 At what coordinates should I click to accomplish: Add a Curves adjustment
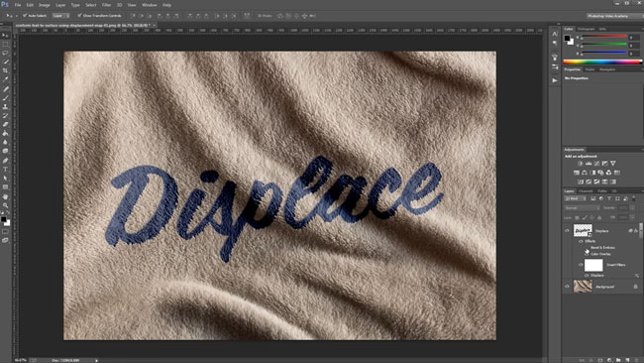(x=596, y=164)
